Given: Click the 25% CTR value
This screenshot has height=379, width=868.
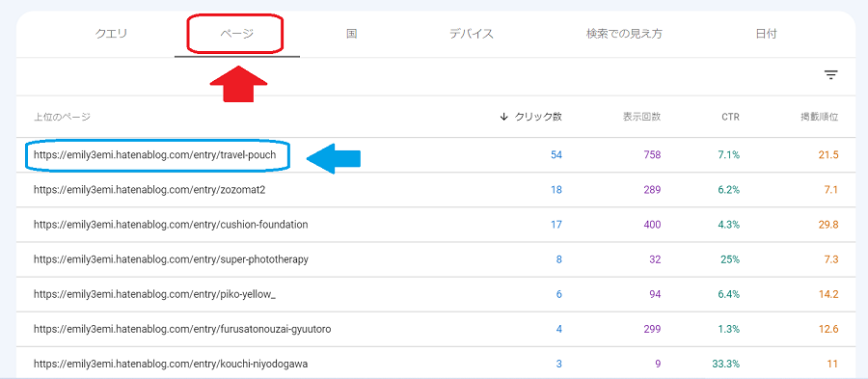Looking at the screenshot, I should coord(730,259).
